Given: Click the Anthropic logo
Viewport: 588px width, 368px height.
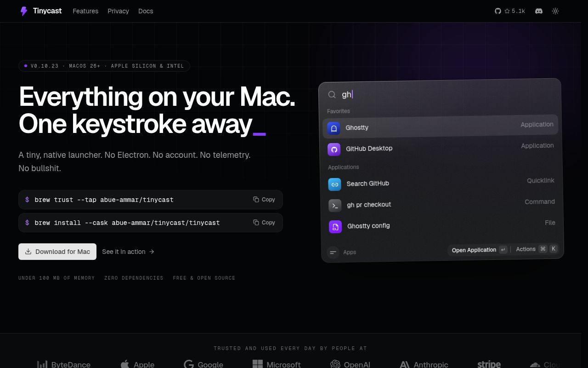Looking at the screenshot, I should pos(424,365).
